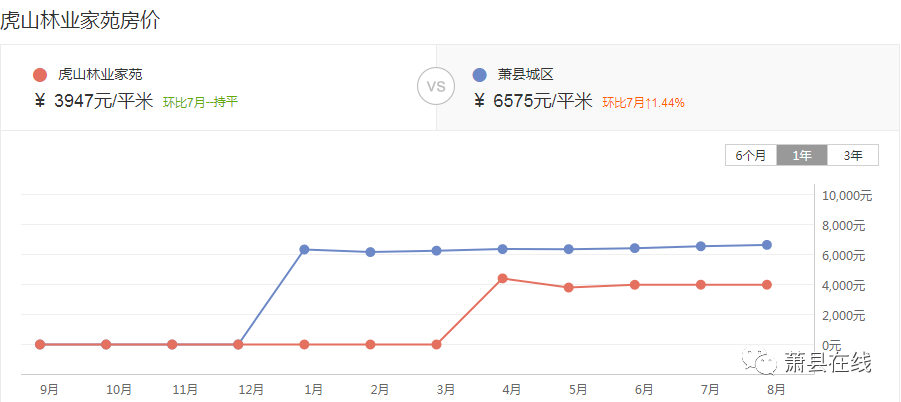Click the blue data point for 2月

pyautogui.click(x=371, y=252)
